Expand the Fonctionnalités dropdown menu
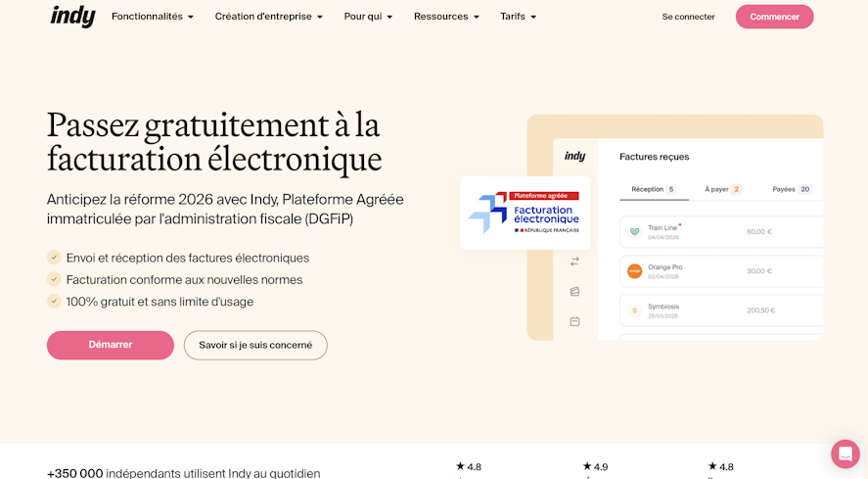Screen dimensions: 868x479 153,17
